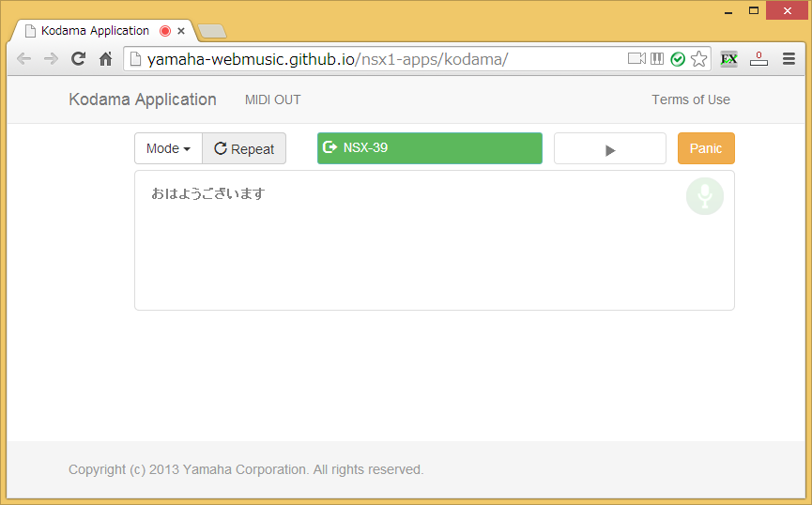Click the address bar URL
The image size is (812, 505).
(x=328, y=59)
